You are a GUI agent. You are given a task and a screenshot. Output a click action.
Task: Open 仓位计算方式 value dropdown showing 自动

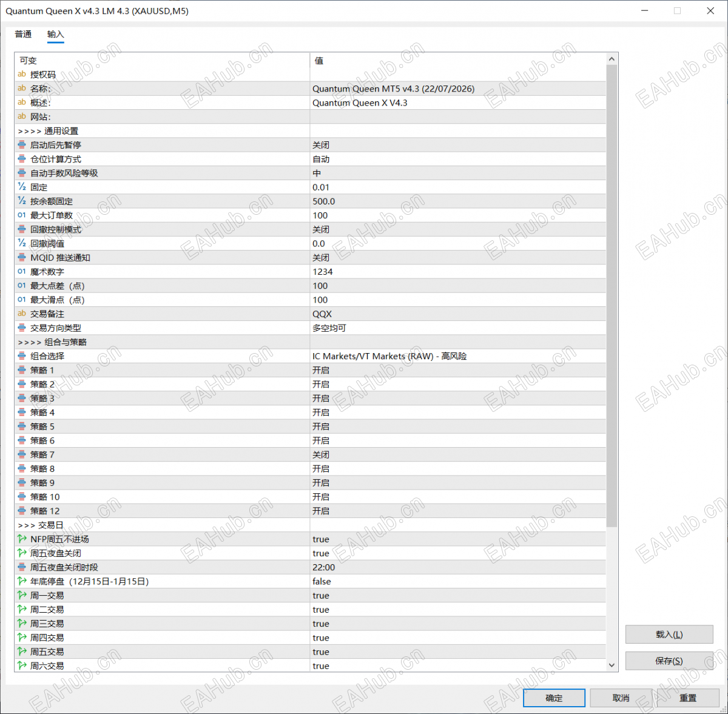tap(457, 159)
